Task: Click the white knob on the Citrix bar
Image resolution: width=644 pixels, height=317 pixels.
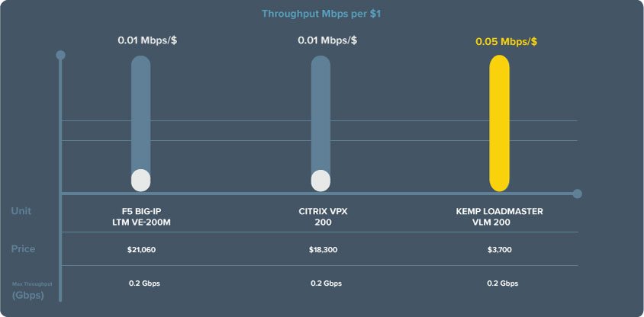Action: pos(320,181)
